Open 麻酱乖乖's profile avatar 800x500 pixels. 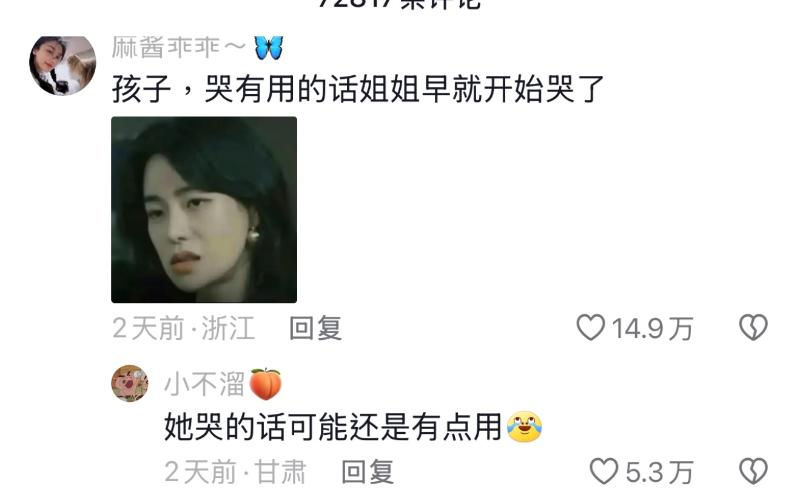63,65
